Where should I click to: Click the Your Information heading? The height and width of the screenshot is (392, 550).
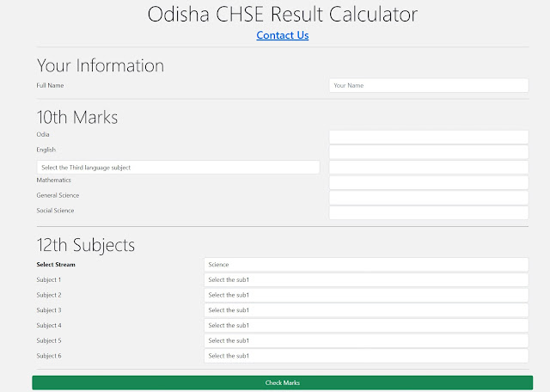[101, 65]
